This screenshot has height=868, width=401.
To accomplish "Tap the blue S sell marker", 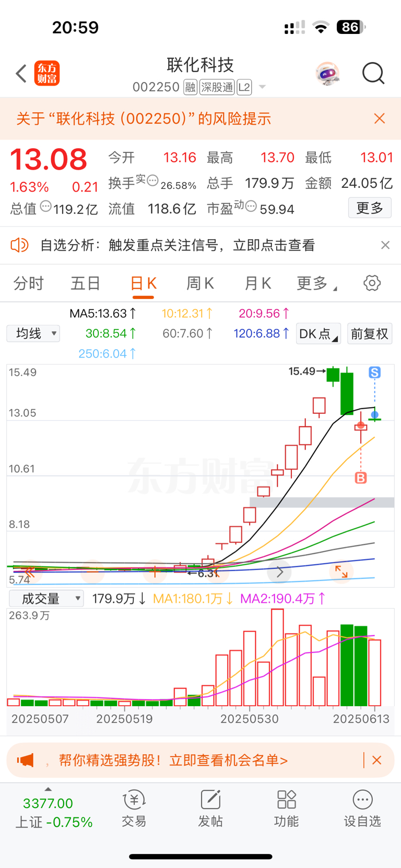I will click(374, 372).
